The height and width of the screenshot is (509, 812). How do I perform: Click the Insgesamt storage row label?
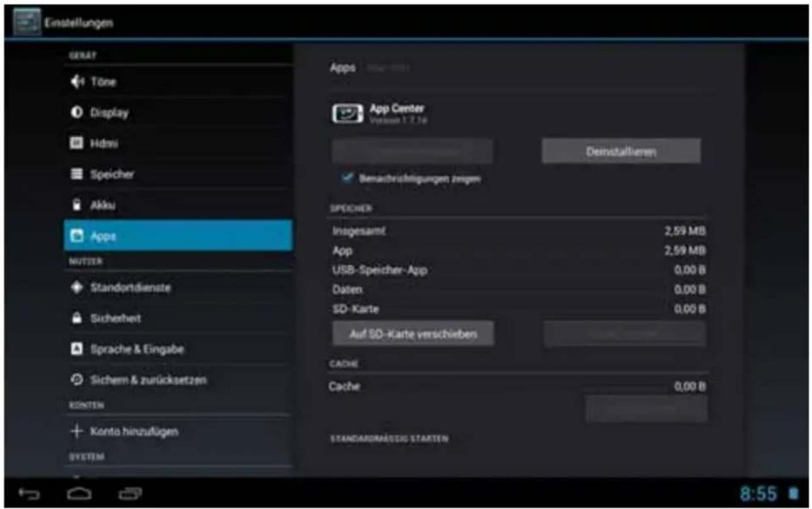358,231
